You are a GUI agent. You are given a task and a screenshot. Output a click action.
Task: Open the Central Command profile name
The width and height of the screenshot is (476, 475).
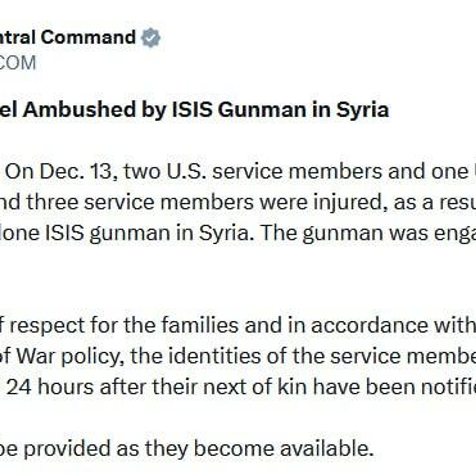pyautogui.click(x=67, y=37)
